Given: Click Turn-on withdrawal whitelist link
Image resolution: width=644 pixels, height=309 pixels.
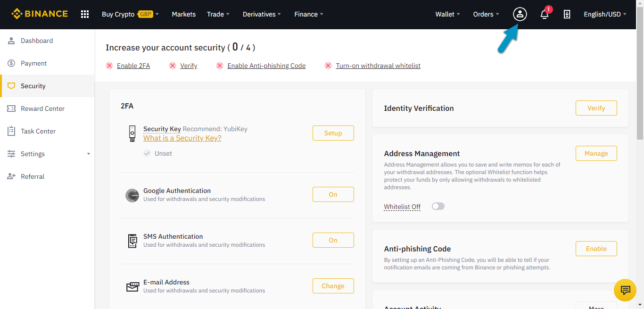Looking at the screenshot, I should coord(378,66).
